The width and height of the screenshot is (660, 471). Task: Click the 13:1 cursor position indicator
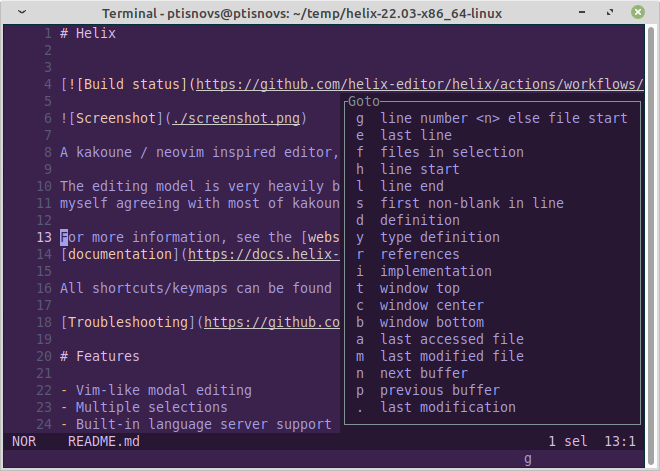pos(620,441)
